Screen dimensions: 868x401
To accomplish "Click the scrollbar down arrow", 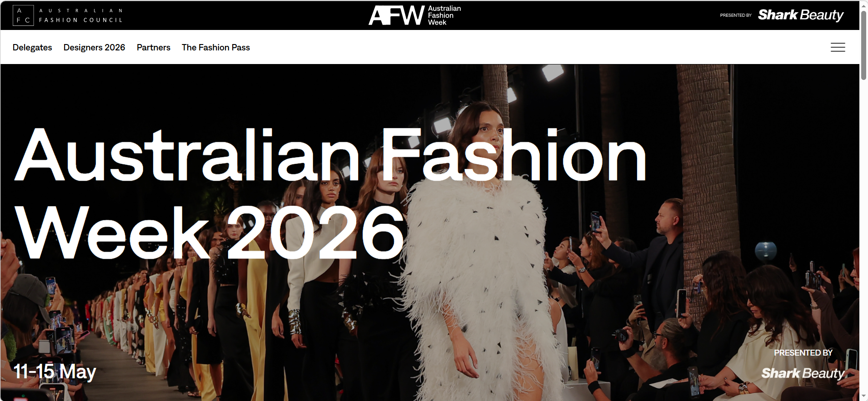I will click(863, 396).
